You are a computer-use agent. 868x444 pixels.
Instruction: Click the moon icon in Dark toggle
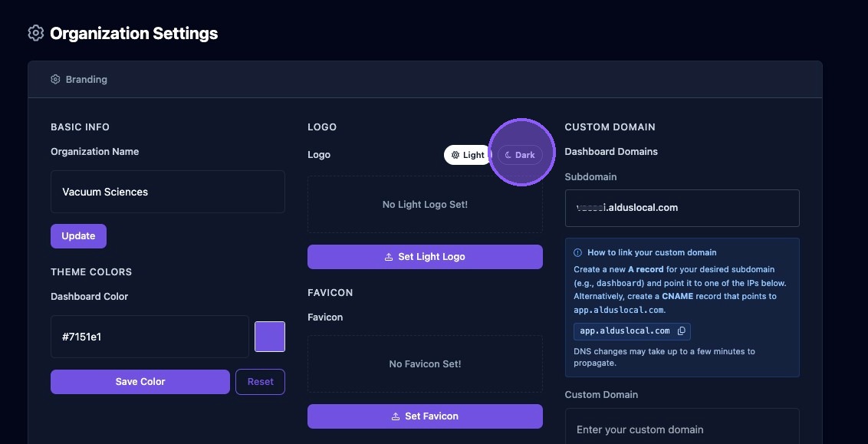coord(508,155)
